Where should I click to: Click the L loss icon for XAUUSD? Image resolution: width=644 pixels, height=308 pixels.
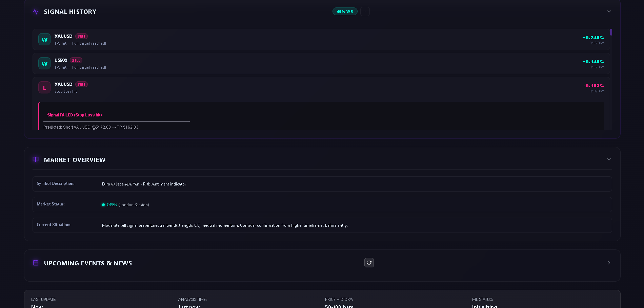coord(44,88)
